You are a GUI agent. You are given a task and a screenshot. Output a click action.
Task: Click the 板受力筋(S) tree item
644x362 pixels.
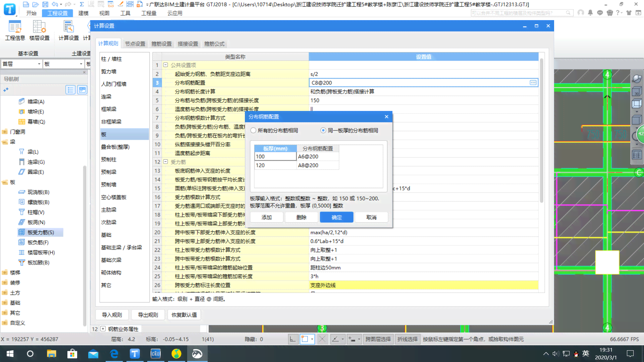pyautogui.click(x=41, y=232)
